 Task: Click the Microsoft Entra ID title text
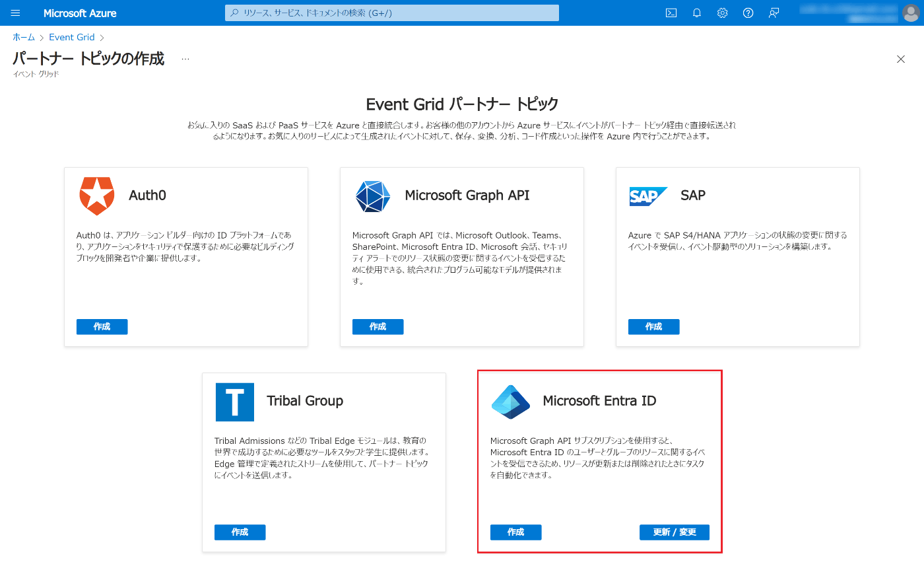tap(599, 401)
